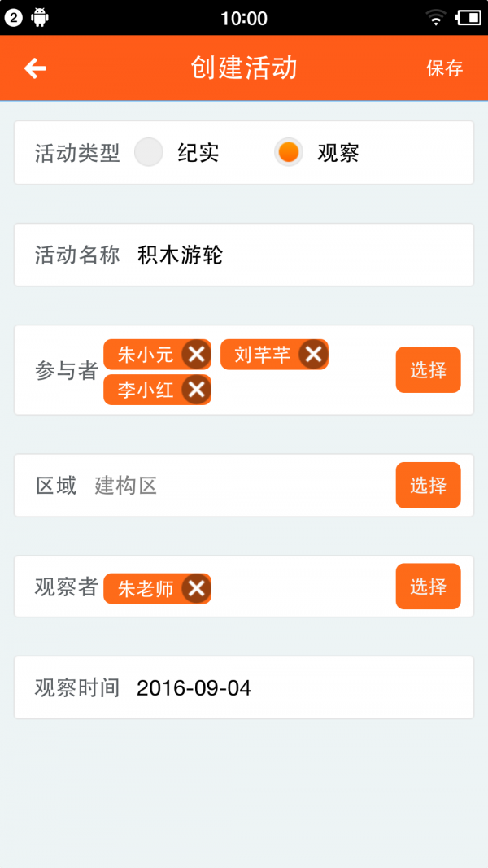Change the observation date 2016-09-04
This screenshot has height=868, width=488.
[194, 688]
